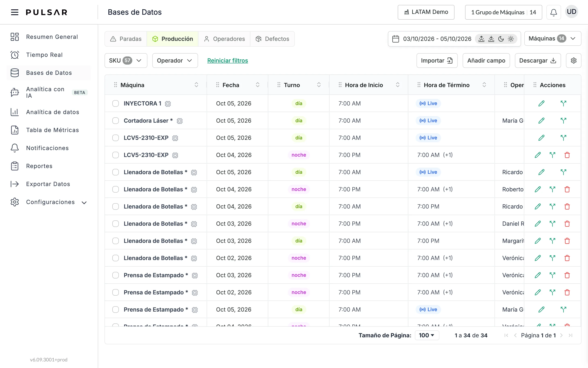Open the notifications bell in header

pyautogui.click(x=553, y=12)
